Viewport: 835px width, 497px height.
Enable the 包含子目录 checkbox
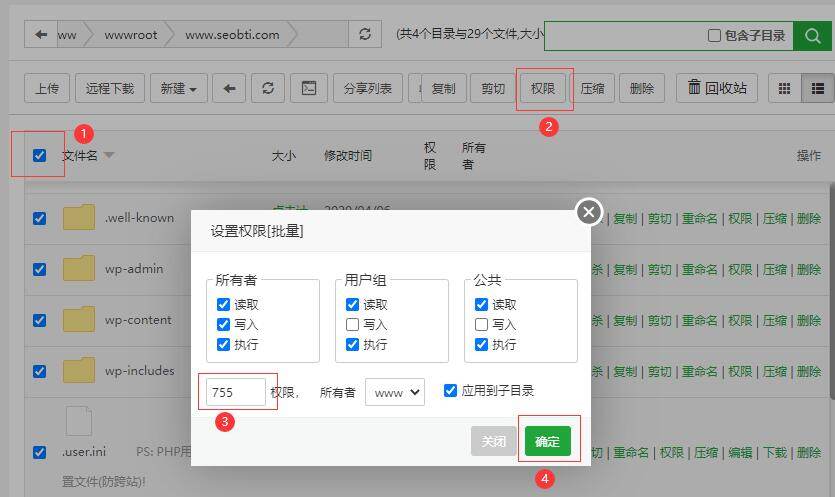pyautogui.click(x=714, y=36)
